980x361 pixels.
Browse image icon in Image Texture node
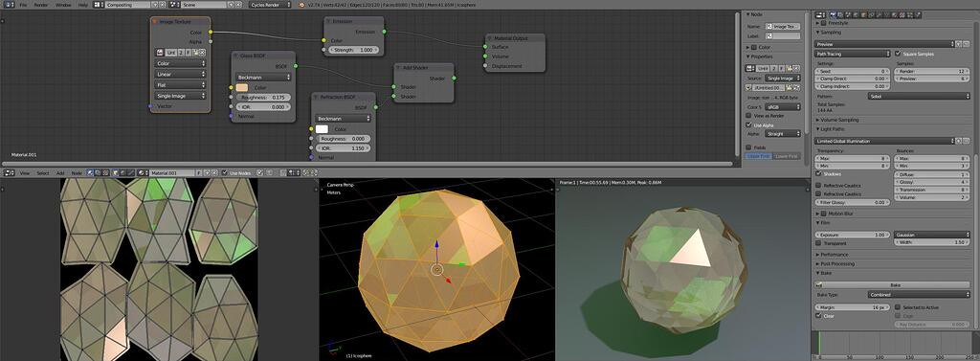click(x=160, y=53)
